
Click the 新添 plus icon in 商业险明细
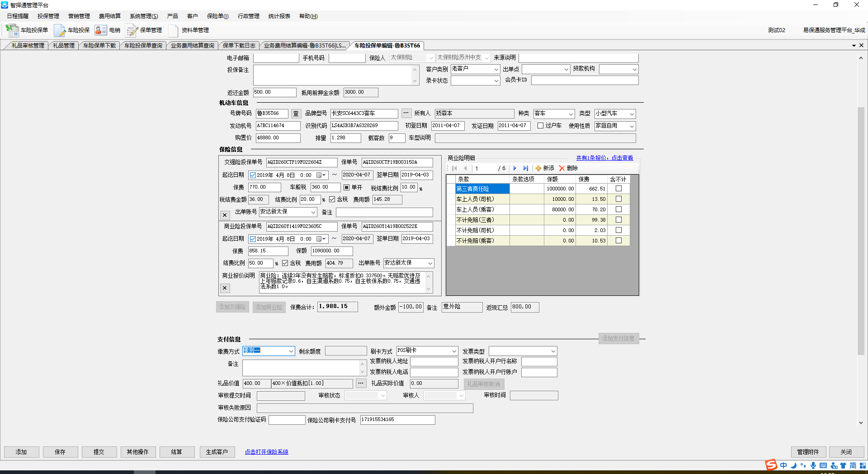click(x=538, y=168)
